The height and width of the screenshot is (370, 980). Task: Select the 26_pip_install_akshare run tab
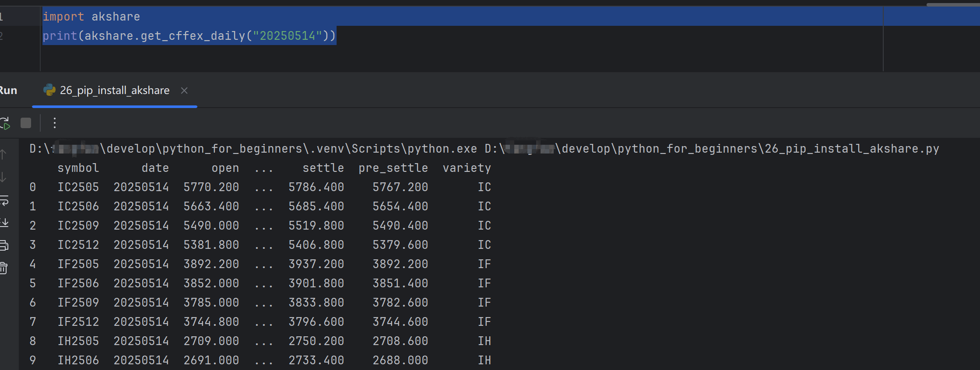[x=114, y=91]
